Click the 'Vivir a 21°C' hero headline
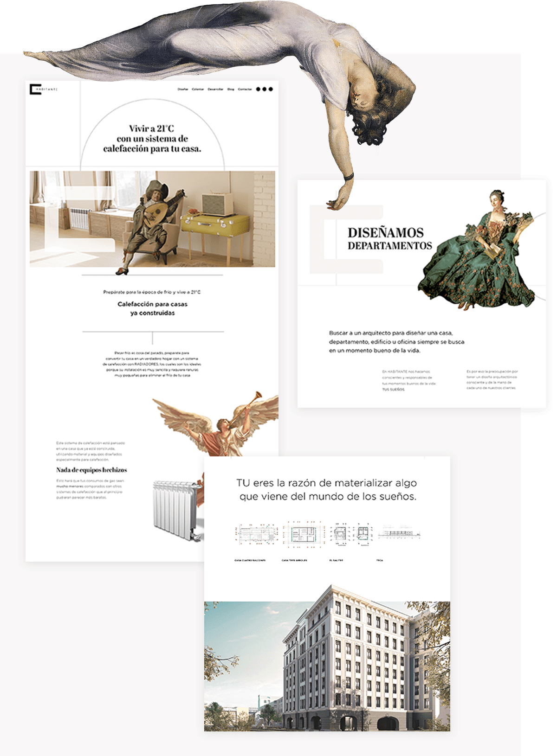This screenshot has width=557, height=756. pos(152,138)
